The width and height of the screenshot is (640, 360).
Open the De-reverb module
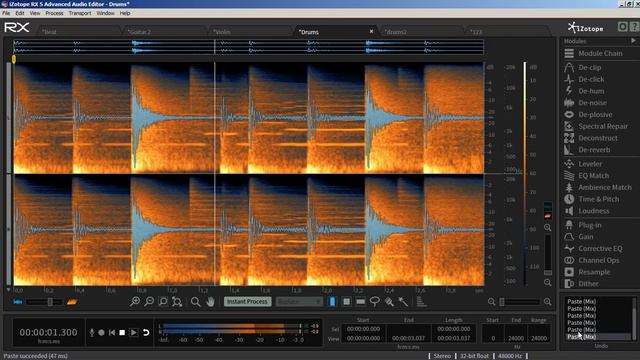[x=587, y=150]
